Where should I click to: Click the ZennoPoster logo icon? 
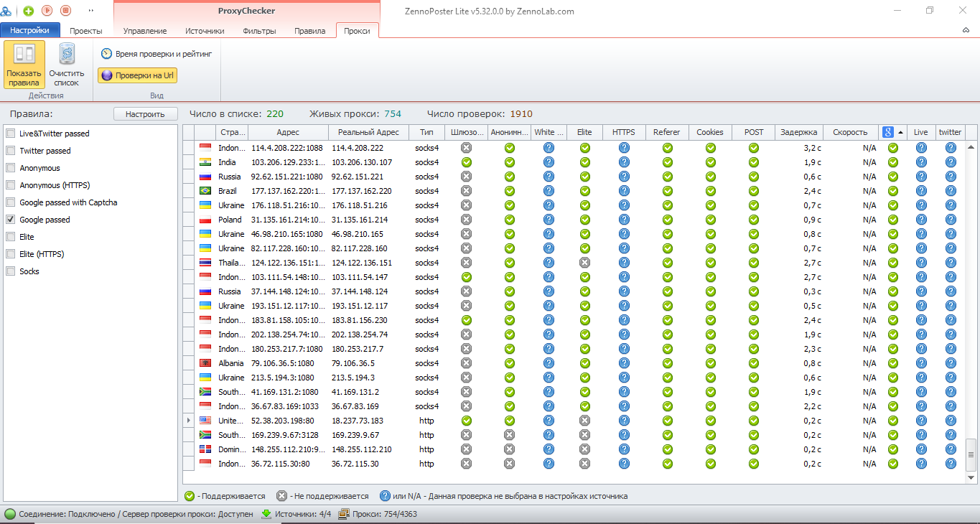(x=6, y=11)
